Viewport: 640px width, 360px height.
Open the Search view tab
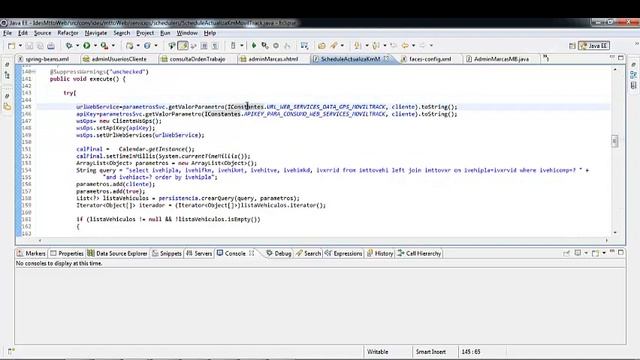(309, 253)
